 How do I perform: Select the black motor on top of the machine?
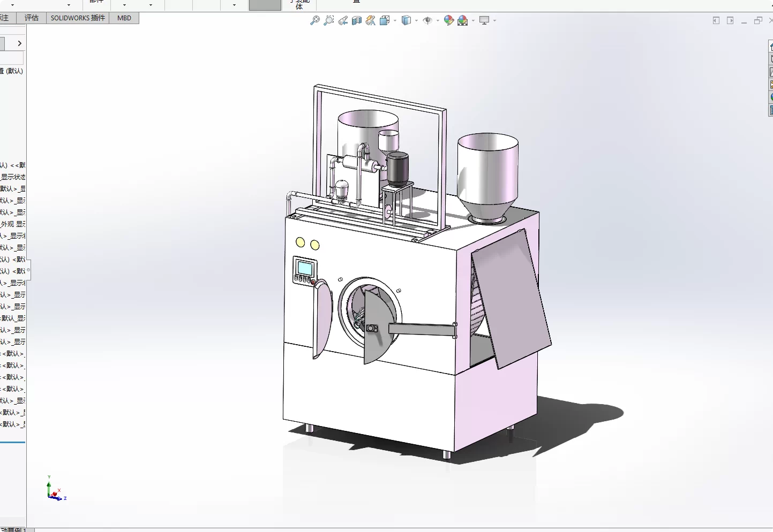397,170
